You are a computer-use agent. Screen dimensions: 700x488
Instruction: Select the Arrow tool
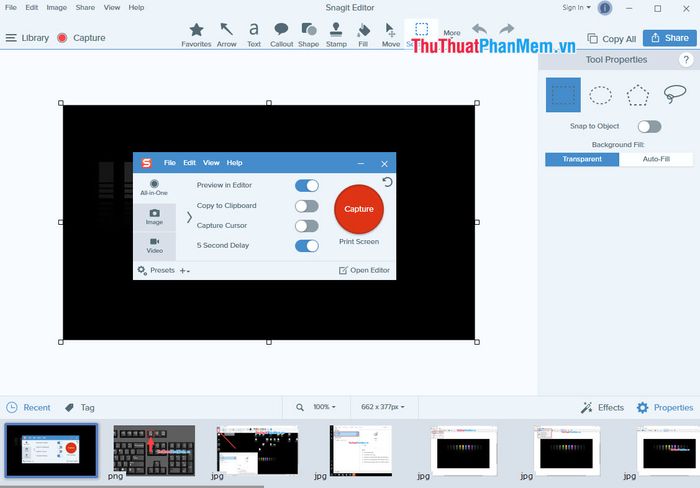(x=226, y=35)
